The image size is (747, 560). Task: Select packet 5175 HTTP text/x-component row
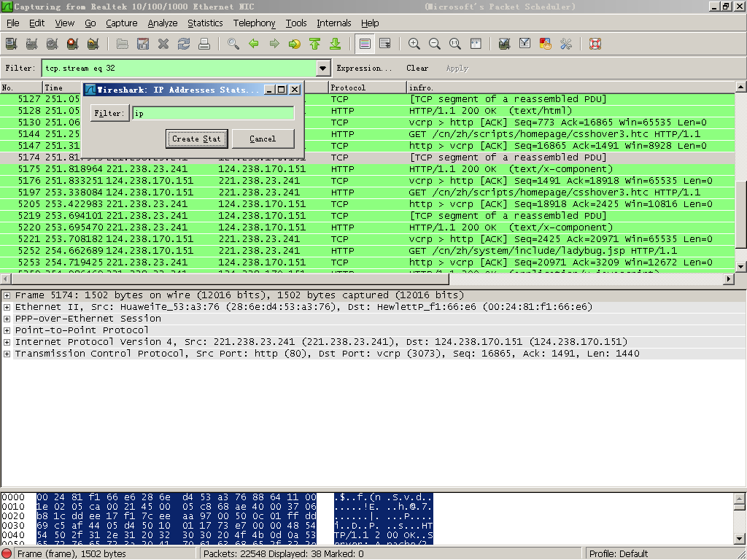tap(367, 169)
